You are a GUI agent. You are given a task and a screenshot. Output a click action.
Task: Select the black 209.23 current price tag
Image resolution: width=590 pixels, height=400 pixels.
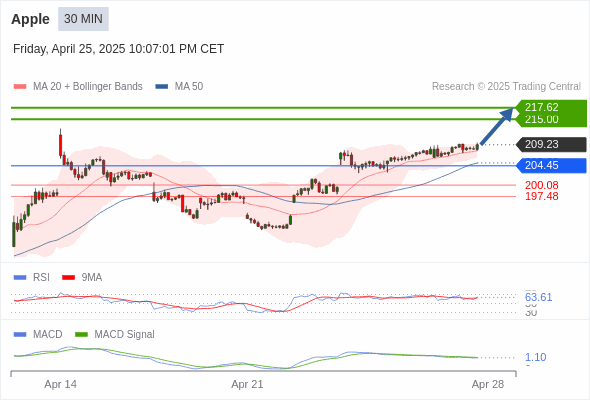[551, 144]
